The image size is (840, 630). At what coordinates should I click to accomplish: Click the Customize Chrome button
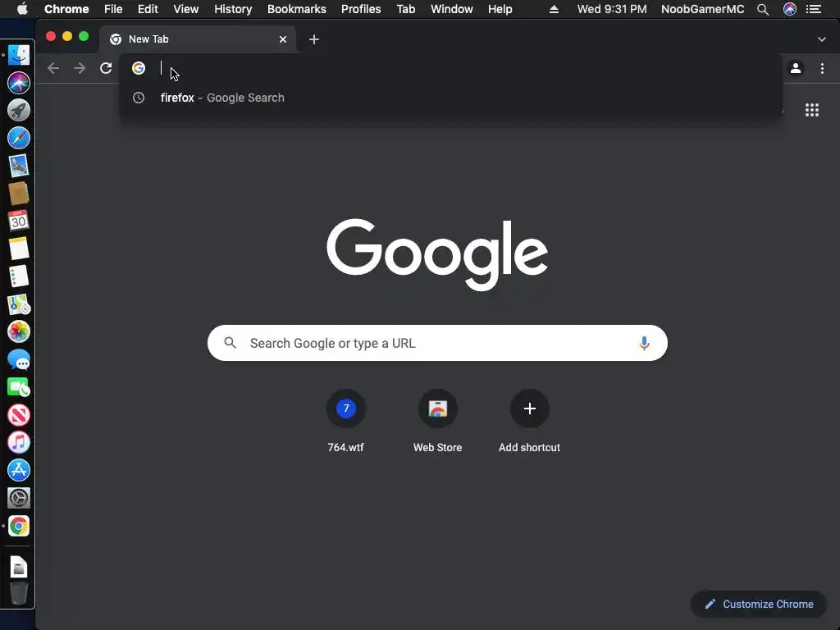pos(759,604)
